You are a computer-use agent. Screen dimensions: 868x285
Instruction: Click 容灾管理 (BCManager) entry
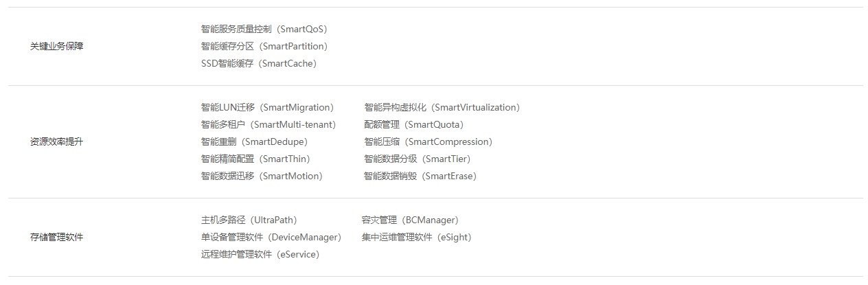tap(410, 220)
